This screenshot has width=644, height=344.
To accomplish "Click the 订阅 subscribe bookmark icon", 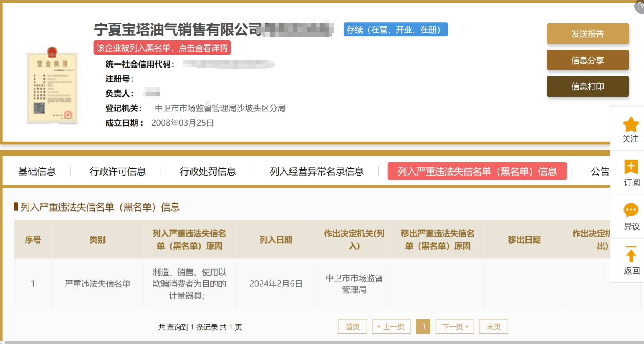I will point(631,167).
